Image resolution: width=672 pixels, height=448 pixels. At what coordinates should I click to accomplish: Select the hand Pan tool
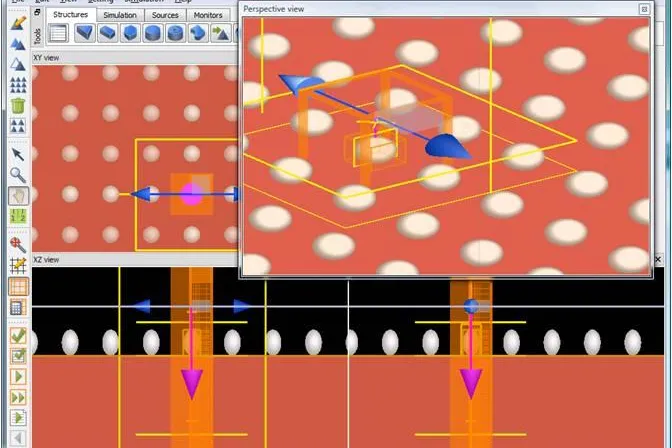pos(18,196)
